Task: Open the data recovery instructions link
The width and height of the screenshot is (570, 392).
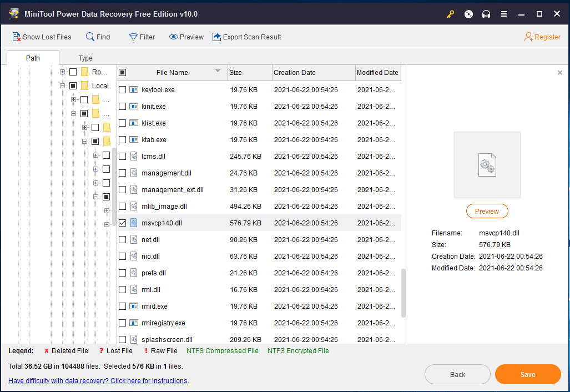Action: pos(98,381)
